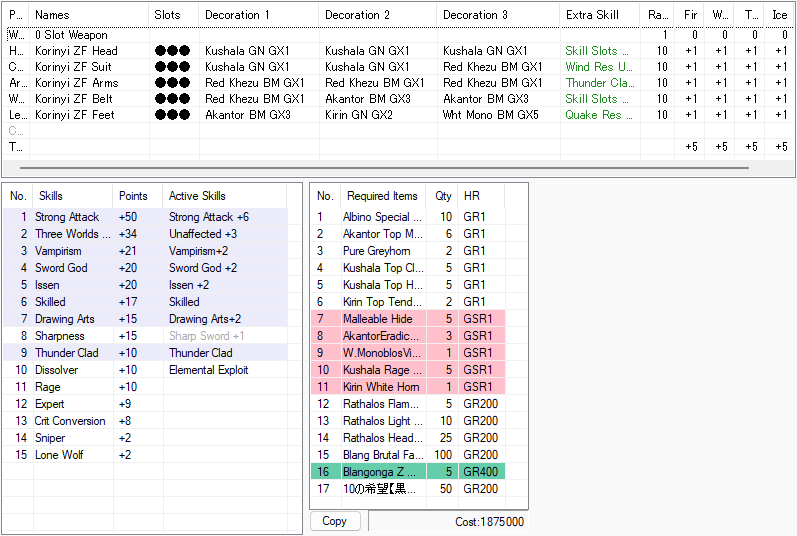Click the slot dots for Korinyi ZF Belt
The height and width of the screenshot is (536, 797).
pos(172,99)
